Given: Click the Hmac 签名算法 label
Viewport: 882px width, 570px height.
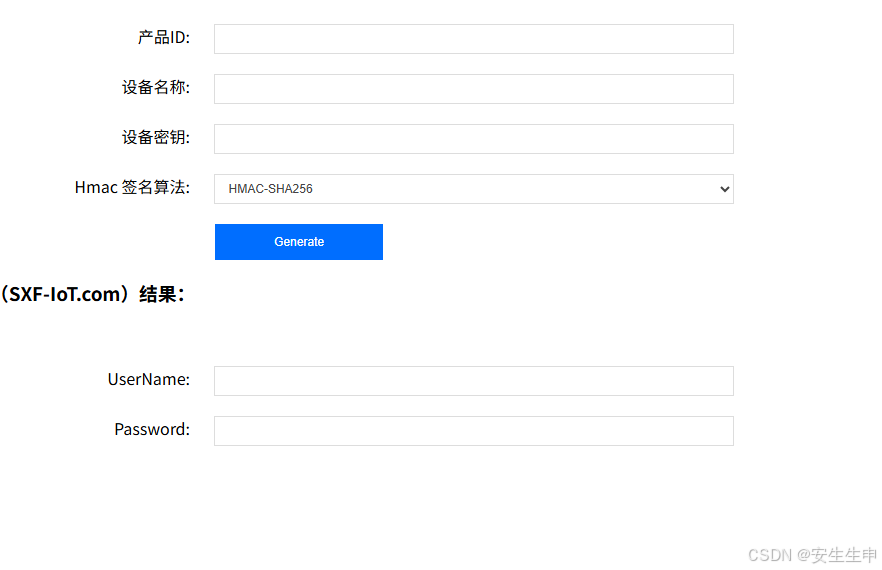Looking at the screenshot, I should 132,187.
